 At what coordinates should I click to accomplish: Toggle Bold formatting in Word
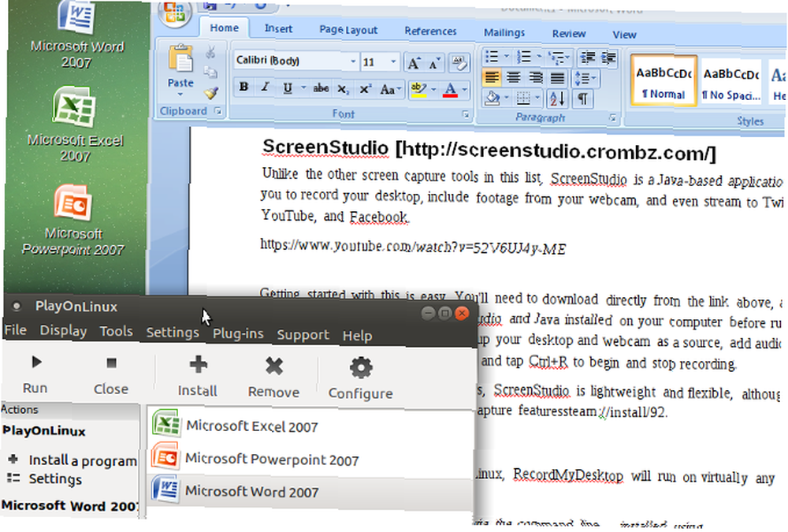point(243,87)
